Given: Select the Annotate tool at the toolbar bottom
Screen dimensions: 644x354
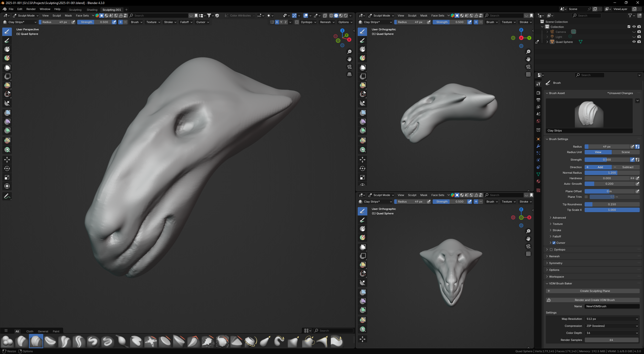Looking at the screenshot, I should pyautogui.click(x=7, y=196).
